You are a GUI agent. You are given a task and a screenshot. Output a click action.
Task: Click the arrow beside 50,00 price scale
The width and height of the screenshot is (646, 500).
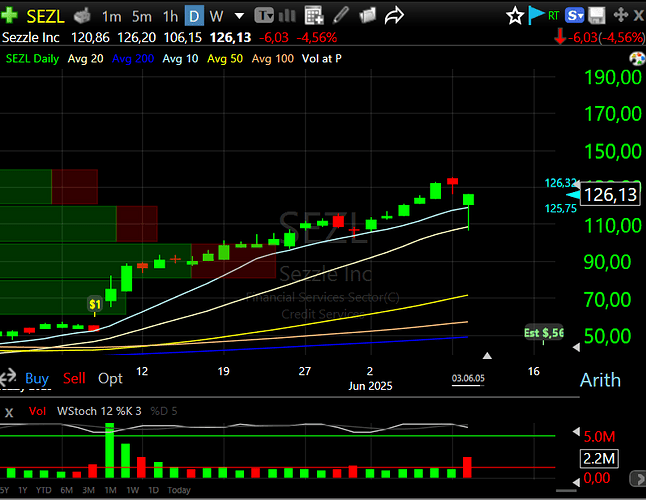576,348
